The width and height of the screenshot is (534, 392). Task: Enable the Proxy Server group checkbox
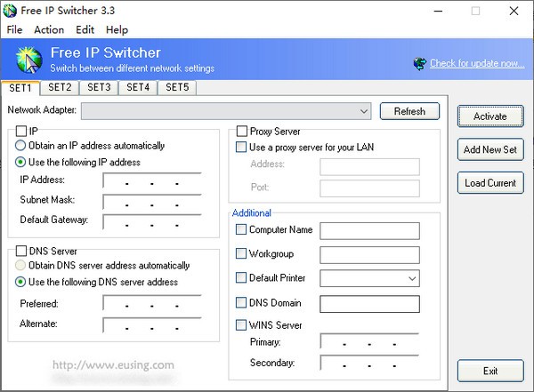point(242,131)
